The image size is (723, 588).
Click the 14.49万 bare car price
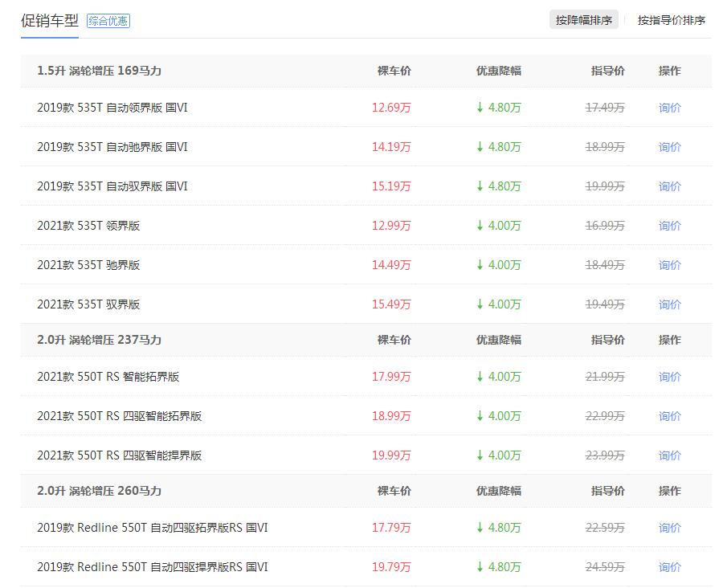(x=391, y=265)
